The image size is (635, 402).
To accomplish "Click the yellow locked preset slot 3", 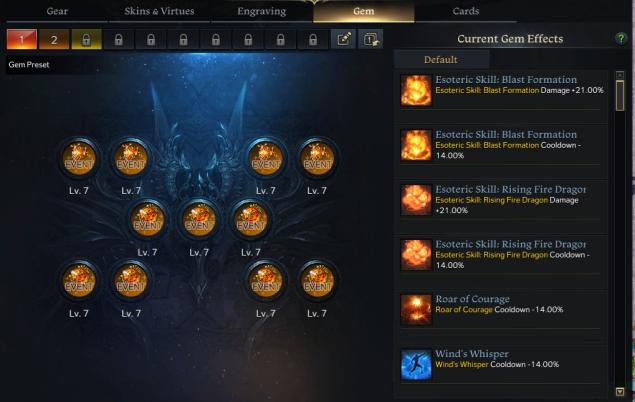I will pyautogui.click(x=86, y=39).
